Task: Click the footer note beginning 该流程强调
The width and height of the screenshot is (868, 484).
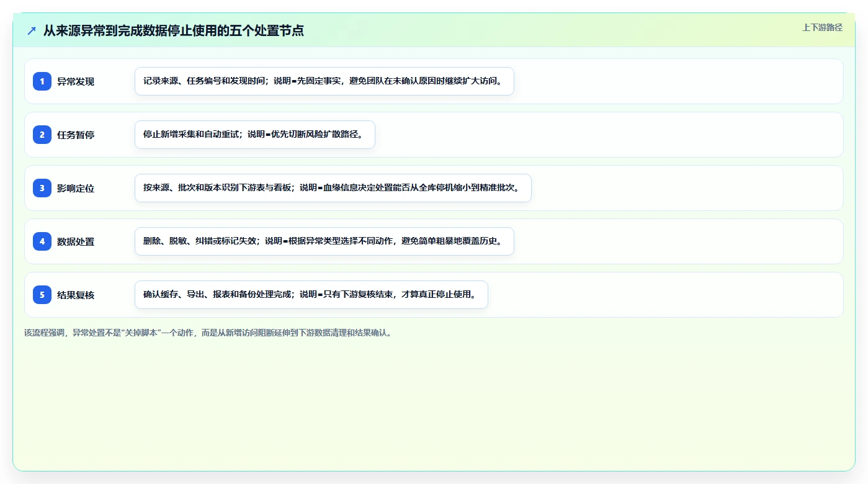Action: [x=208, y=333]
